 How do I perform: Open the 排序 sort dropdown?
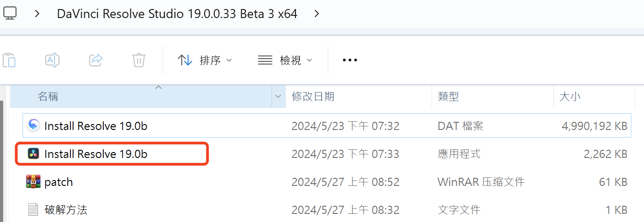tap(205, 60)
